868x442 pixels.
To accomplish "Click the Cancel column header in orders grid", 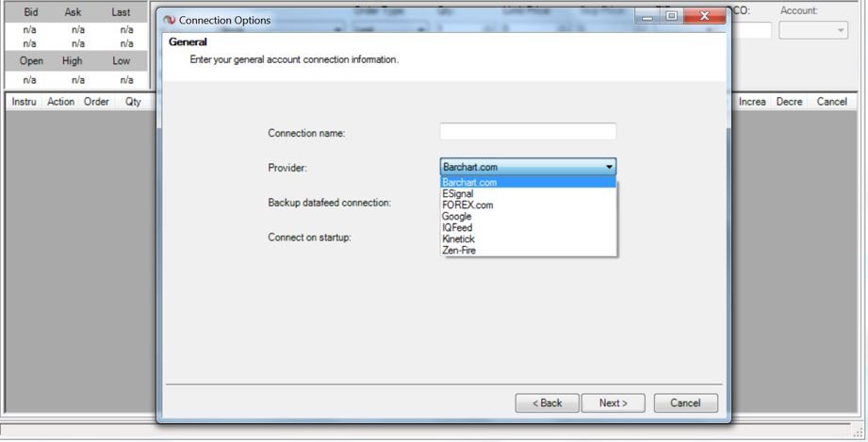I will click(x=831, y=102).
